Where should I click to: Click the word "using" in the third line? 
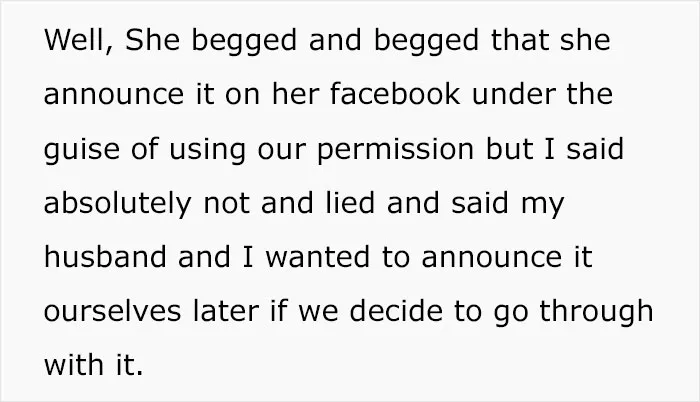[208, 151]
